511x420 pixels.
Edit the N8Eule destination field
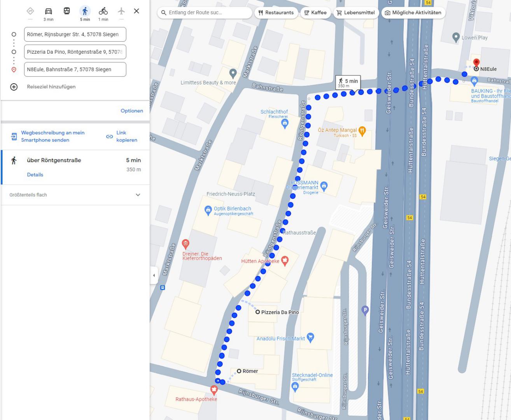pos(75,69)
